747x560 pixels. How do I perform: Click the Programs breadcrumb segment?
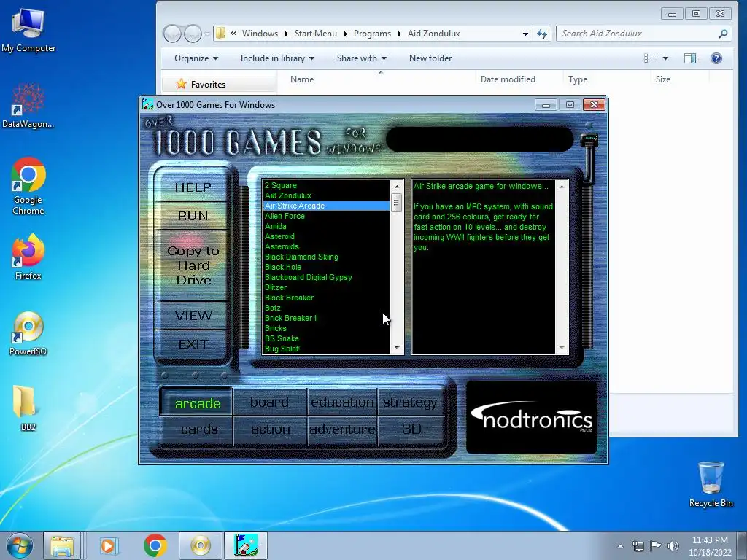(x=372, y=34)
